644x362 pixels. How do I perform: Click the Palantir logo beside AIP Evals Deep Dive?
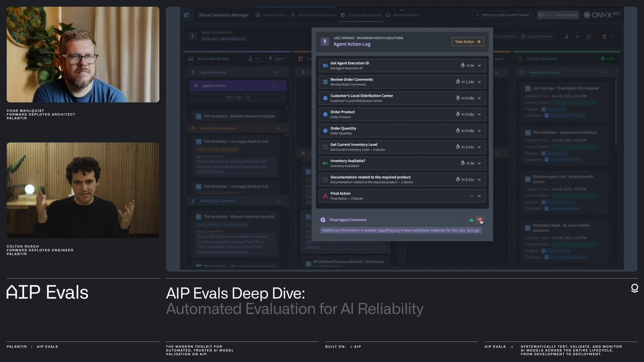coord(634,289)
